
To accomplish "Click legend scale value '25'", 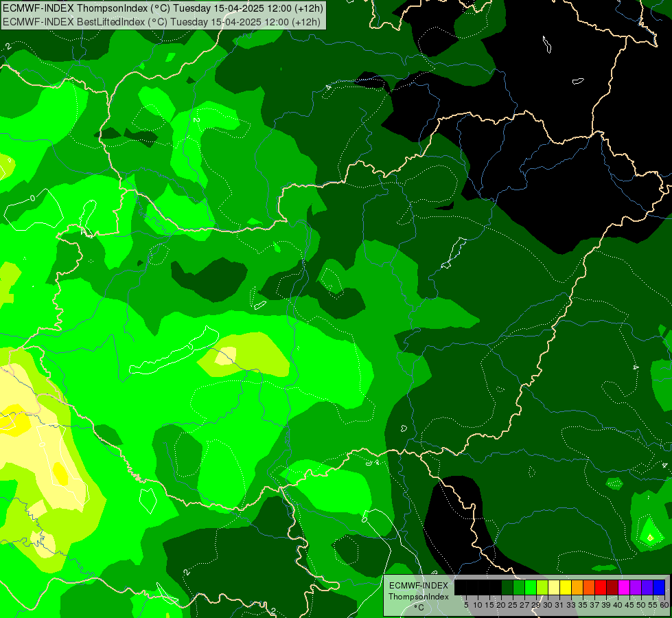I will (x=513, y=605).
